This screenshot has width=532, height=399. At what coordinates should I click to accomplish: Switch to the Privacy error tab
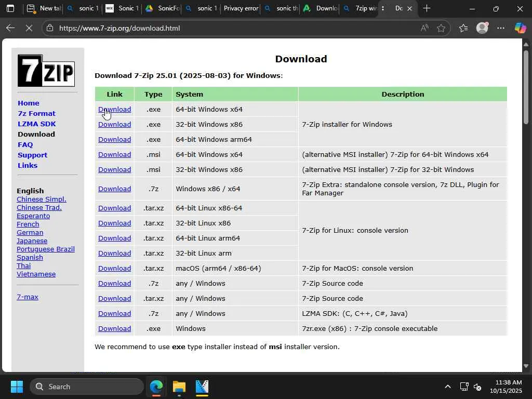241,8
